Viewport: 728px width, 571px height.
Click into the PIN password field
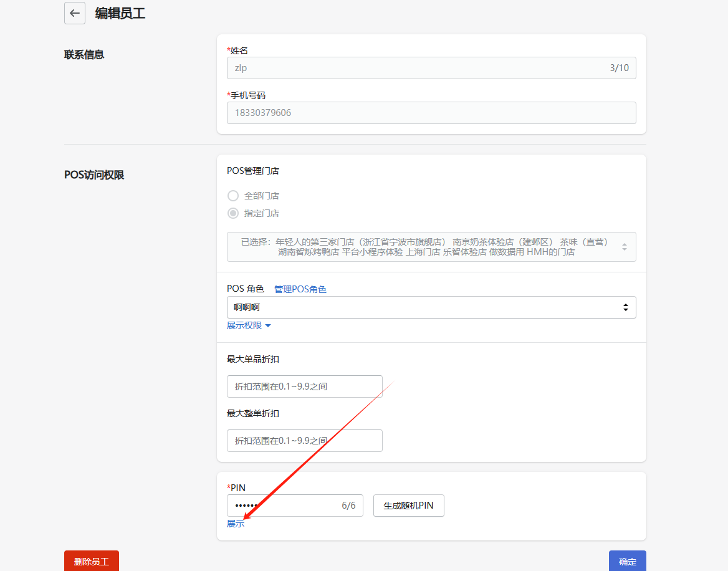point(280,506)
